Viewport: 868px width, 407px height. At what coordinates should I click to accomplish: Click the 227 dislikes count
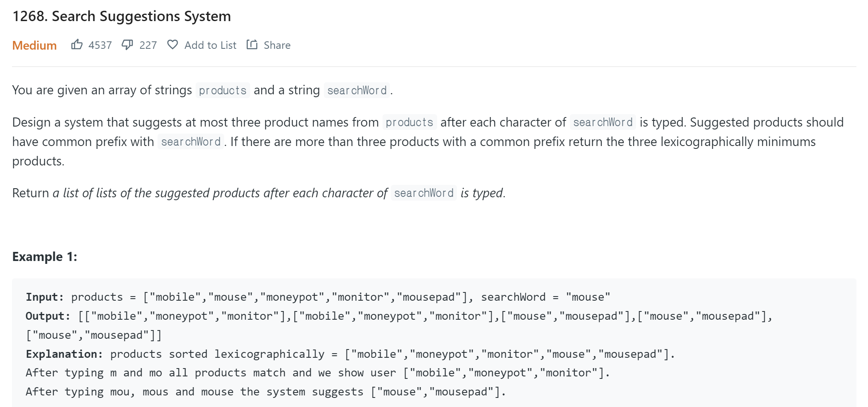point(148,45)
